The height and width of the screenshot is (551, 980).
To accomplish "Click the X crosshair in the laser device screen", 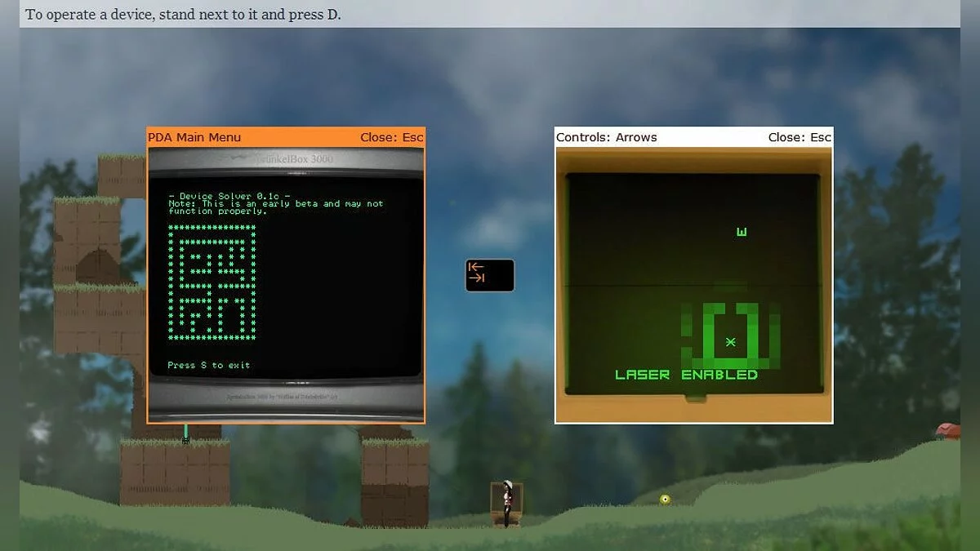I will tap(730, 341).
